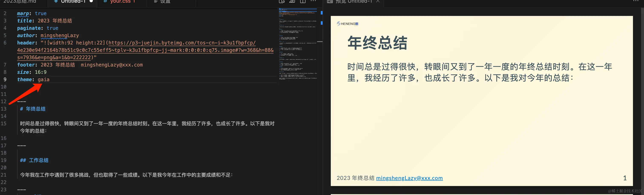Open preview pane more actions ellipsis

pyautogui.click(x=636, y=1)
